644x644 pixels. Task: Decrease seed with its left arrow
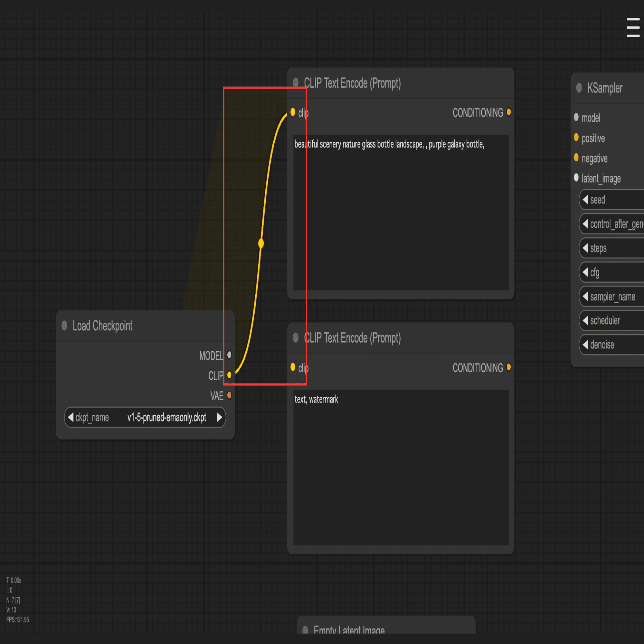coord(585,199)
